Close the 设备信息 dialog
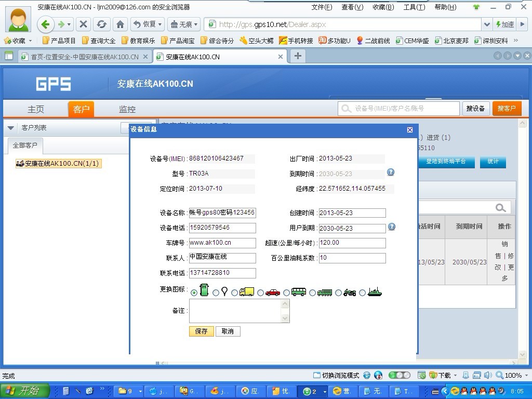The image size is (532, 399). pyautogui.click(x=410, y=129)
